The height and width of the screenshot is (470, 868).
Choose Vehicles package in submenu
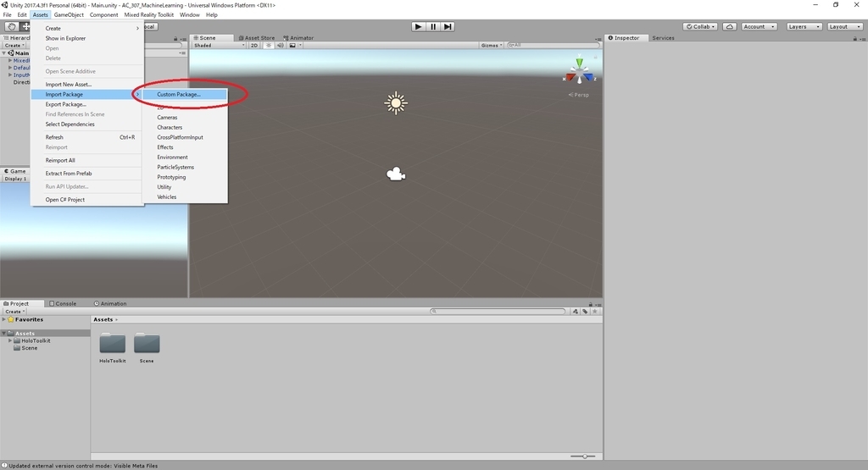pyautogui.click(x=184, y=196)
